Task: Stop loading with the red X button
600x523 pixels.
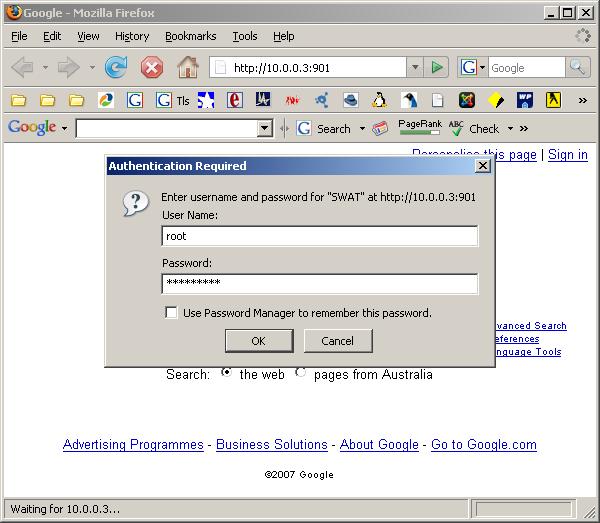Action: pyautogui.click(x=152, y=68)
